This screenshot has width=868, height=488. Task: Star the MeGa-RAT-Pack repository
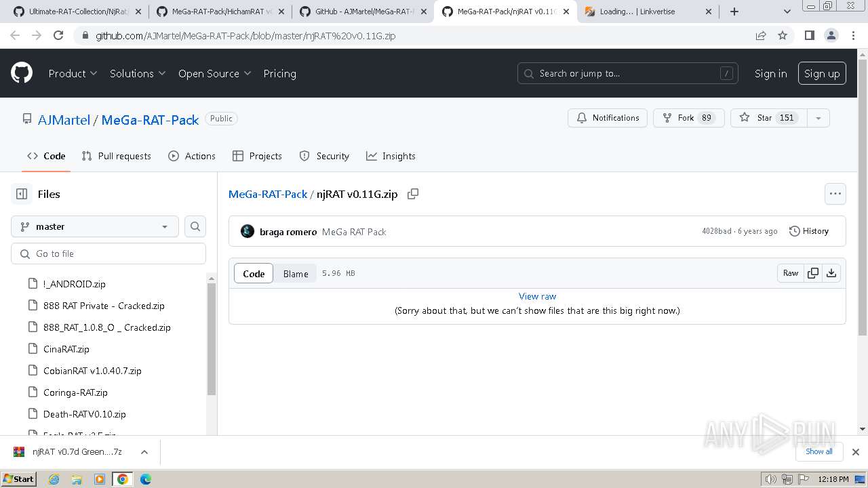click(769, 118)
